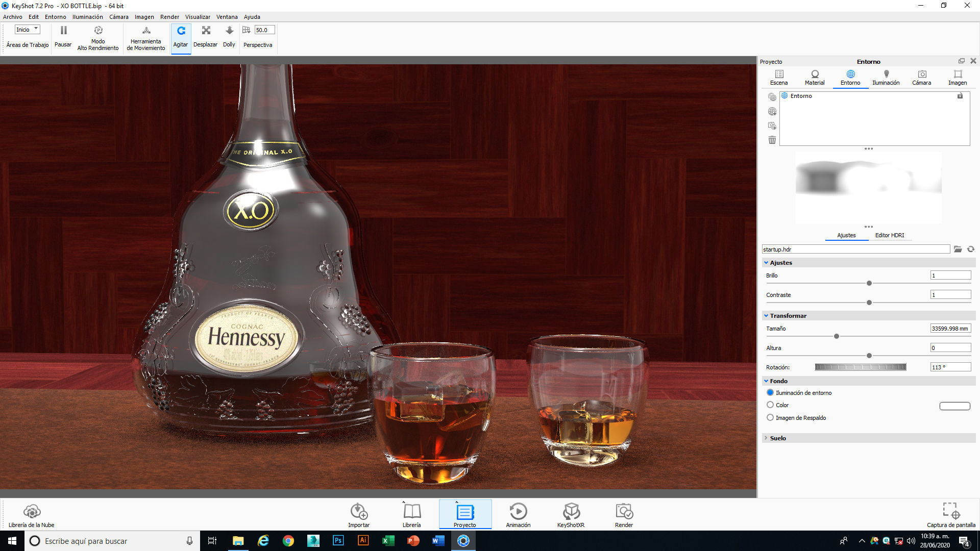Click the Brillo slider handle
This screenshot has height=551, width=980.
(x=869, y=283)
